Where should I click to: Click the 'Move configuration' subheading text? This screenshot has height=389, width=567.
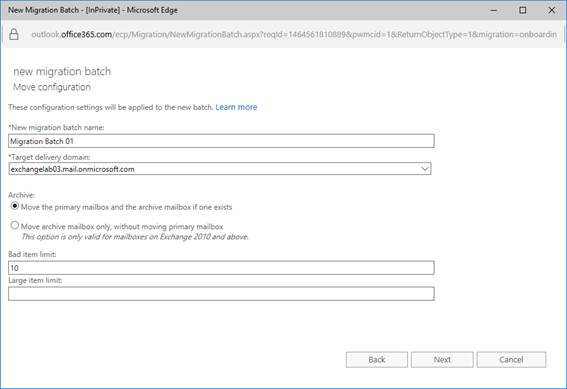coord(52,87)
